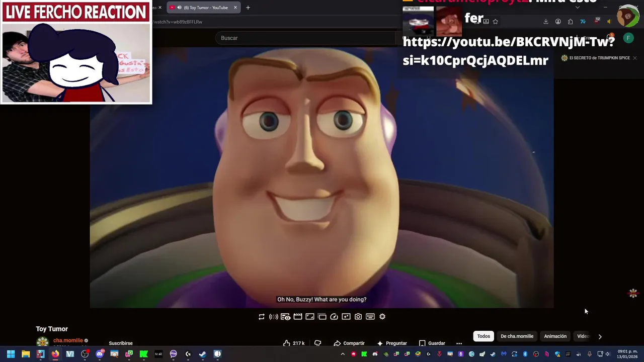644x362 pixels.
Task: Click the resize-frame icon below the player
Action: coord(310,317)
